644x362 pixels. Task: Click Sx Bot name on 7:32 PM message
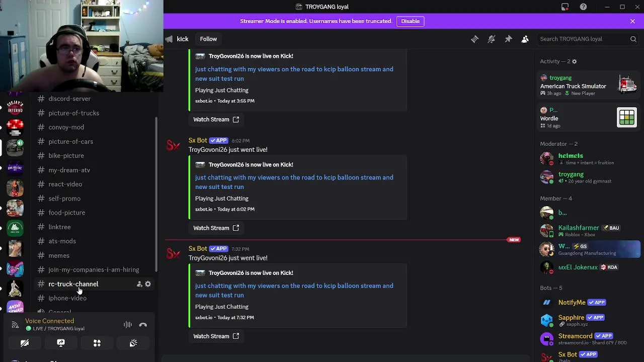point(198,248)
